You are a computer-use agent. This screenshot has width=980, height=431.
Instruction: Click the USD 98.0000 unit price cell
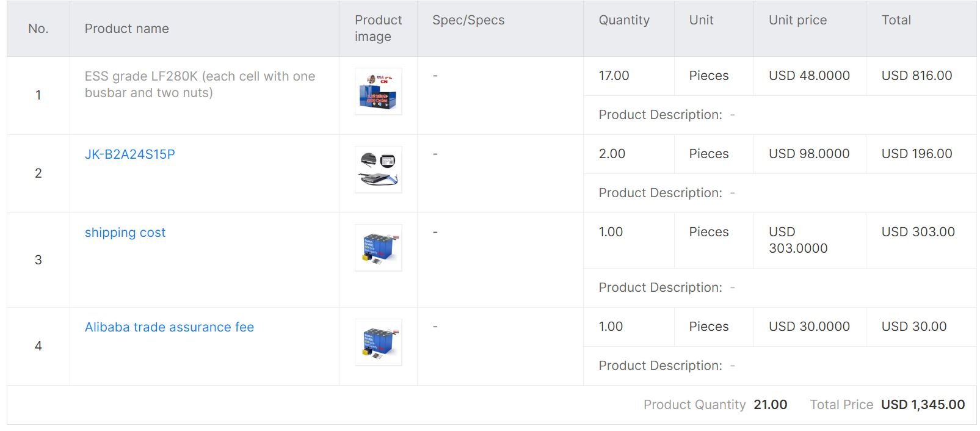point(809,154)
